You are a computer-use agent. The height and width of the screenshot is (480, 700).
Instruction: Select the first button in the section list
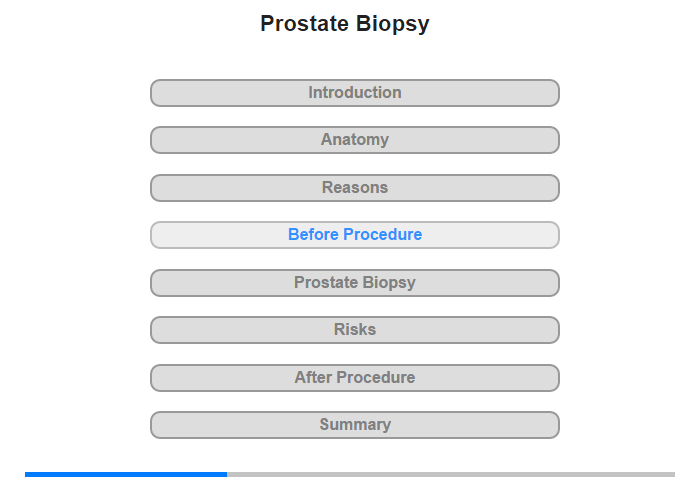[x=355, y=93]
